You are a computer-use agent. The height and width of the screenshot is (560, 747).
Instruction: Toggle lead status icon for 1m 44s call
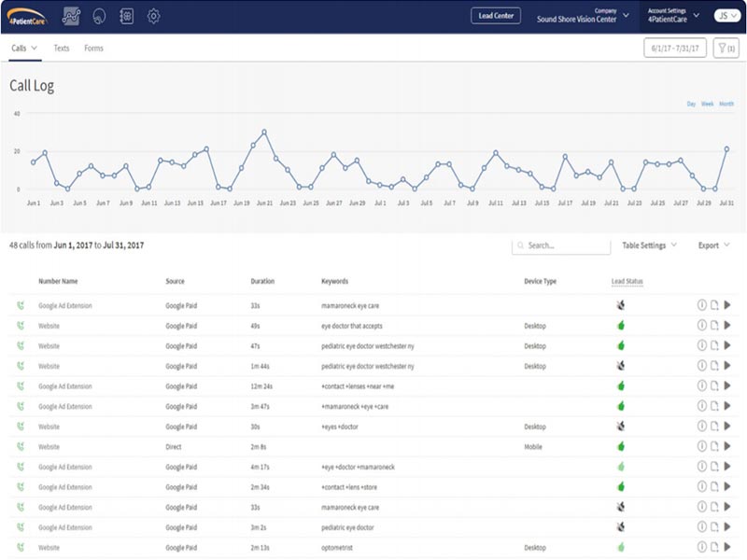tap(621, 366)
